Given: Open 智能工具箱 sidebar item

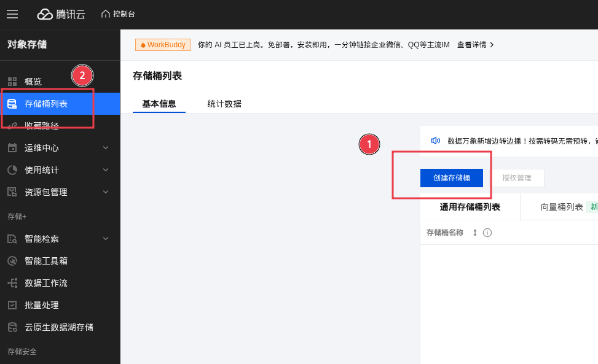Looking at the screenshot, I should [60, 261].
